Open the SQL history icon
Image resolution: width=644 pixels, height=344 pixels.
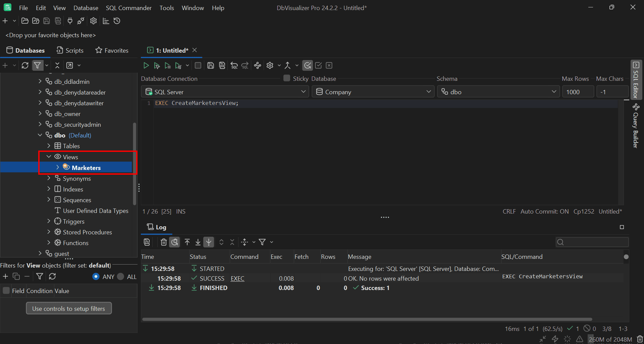117,21
